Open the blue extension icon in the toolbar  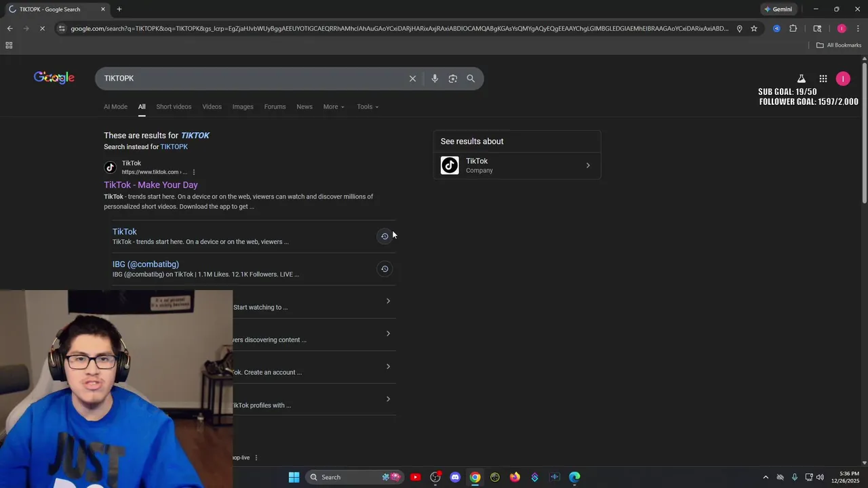[x=776, y=28]
